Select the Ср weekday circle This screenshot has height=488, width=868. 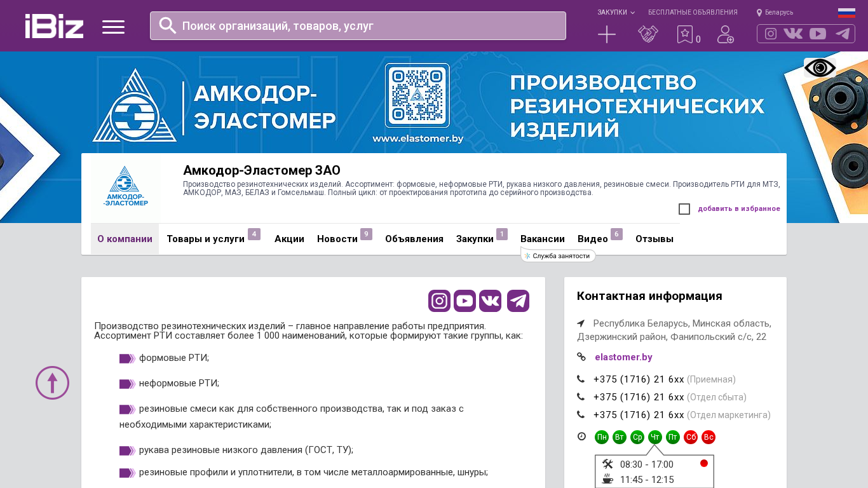(x=637, y=437)
